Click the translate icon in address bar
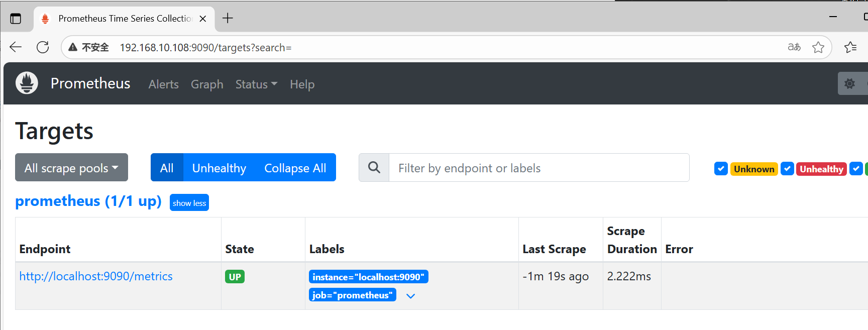Screen dimensions: 868x330 (794, 47)
